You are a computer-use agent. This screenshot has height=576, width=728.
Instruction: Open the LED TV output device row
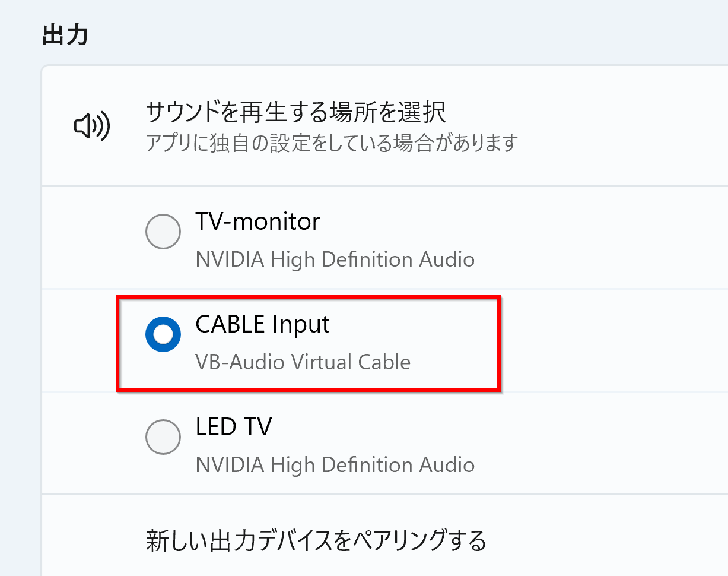(385, 443)
